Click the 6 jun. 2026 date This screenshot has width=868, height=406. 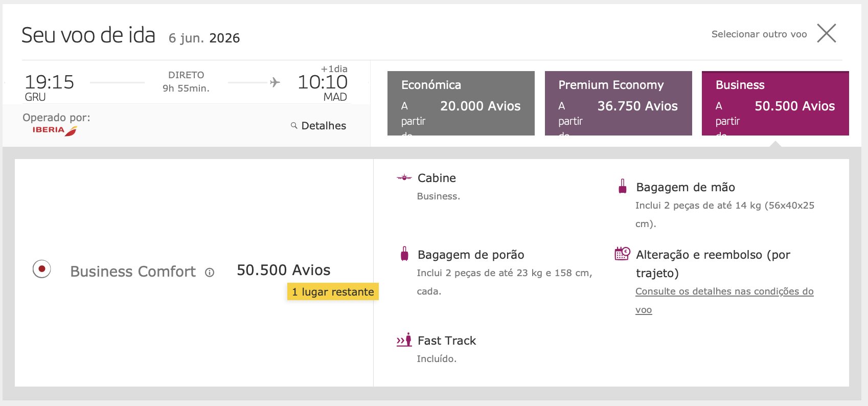click(x=204, y=38)
